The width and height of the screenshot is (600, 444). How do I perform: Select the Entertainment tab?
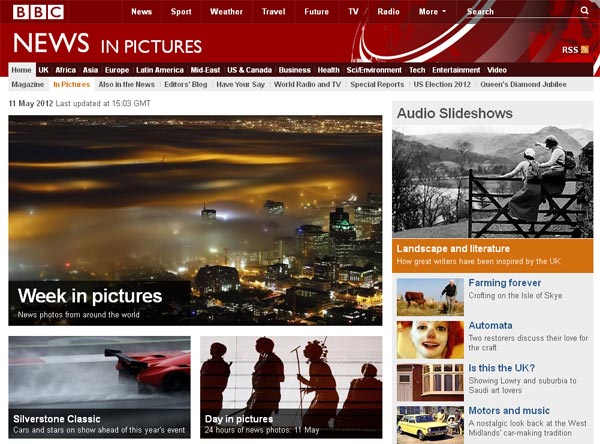tap(456, 70)
